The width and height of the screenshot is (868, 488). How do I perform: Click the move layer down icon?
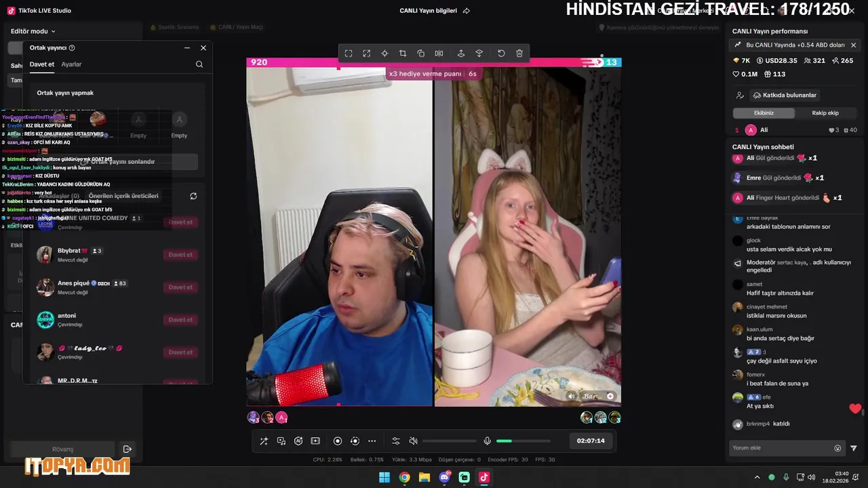pos(479,54)
